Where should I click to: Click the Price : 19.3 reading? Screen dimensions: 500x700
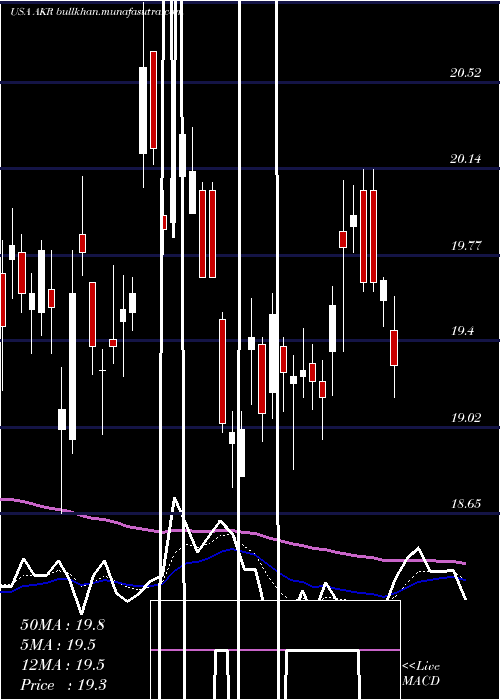[x=63, y=685]
